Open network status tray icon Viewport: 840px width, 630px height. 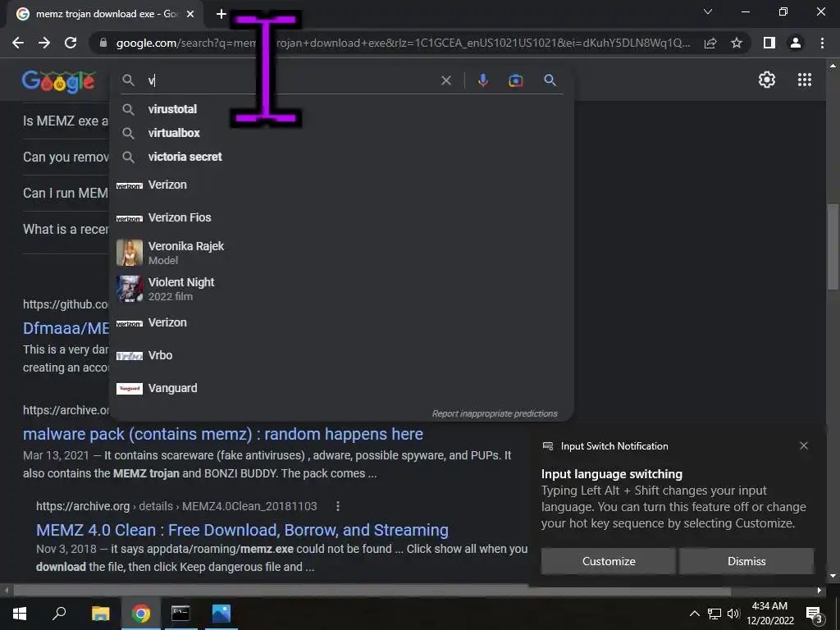click(x=714, y=614)
